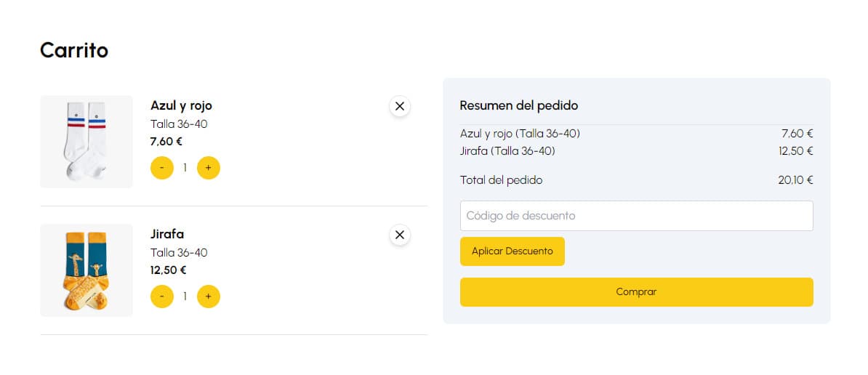Click the 20,10 € order total amount
This screenshot has height=375, width=868.
795,180
